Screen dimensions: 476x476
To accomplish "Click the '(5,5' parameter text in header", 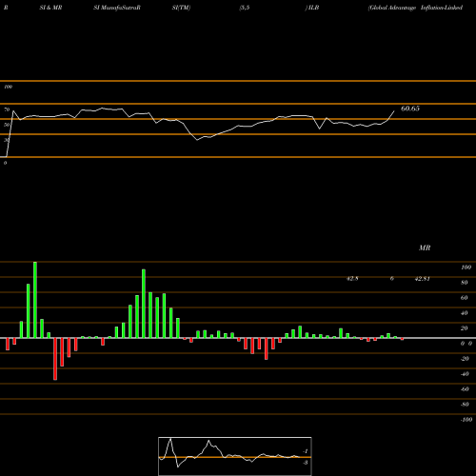I will coord(245,8).
